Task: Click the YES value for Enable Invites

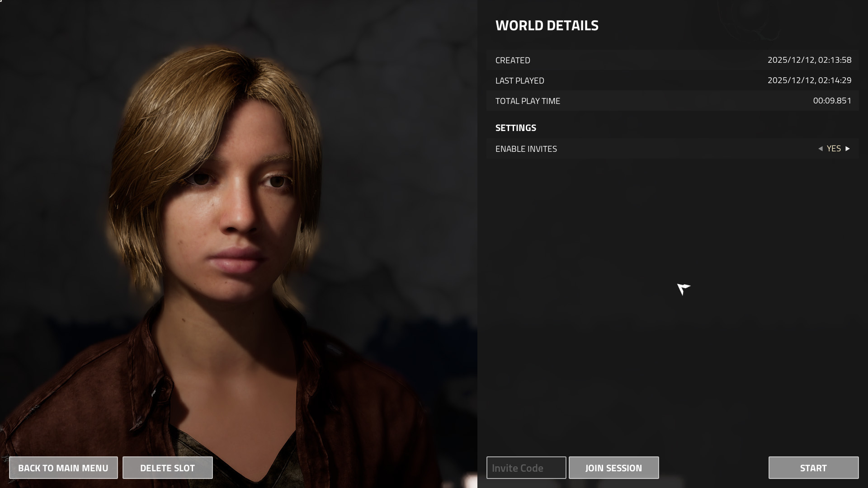Action: click(834, 149)
